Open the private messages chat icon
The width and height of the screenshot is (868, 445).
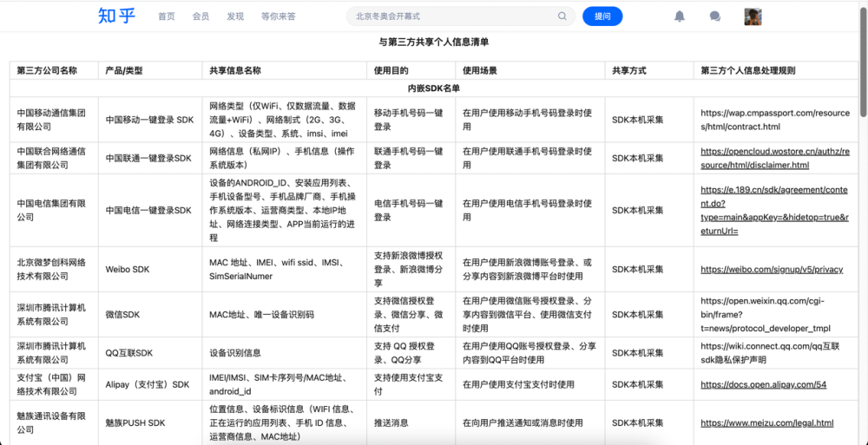coord(714,16)
